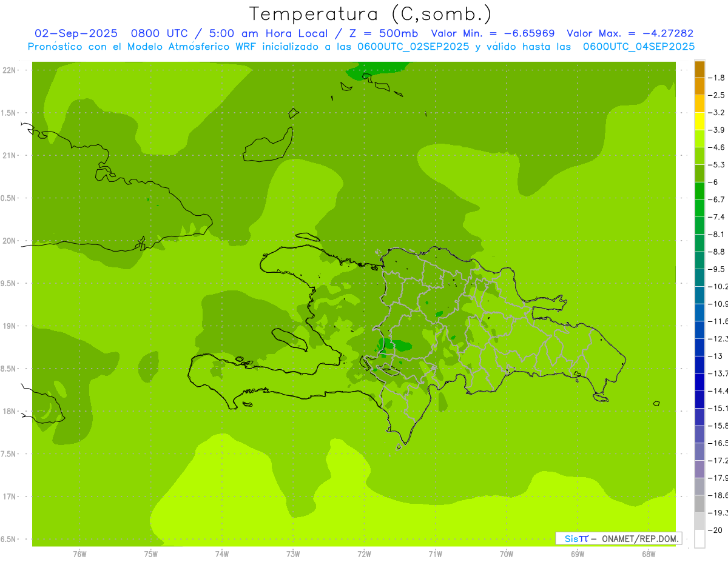Click the 21N latitude axis label
The height and width of the screenshot is (562, 728).
(9, 155)
